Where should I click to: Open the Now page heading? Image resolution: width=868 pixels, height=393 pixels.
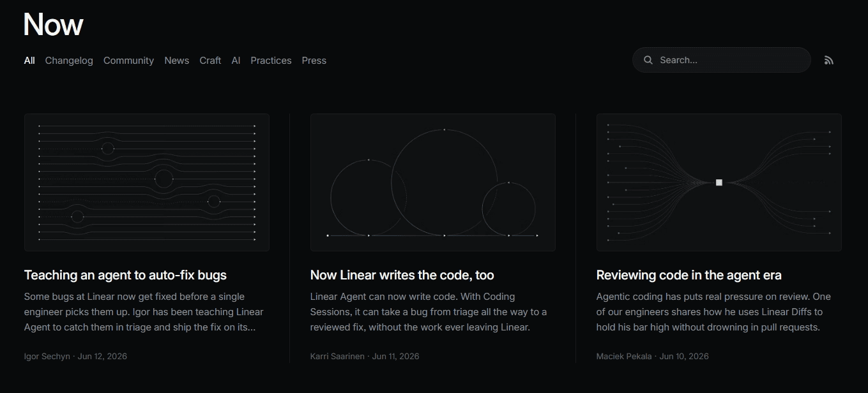[x=54, y=25]
